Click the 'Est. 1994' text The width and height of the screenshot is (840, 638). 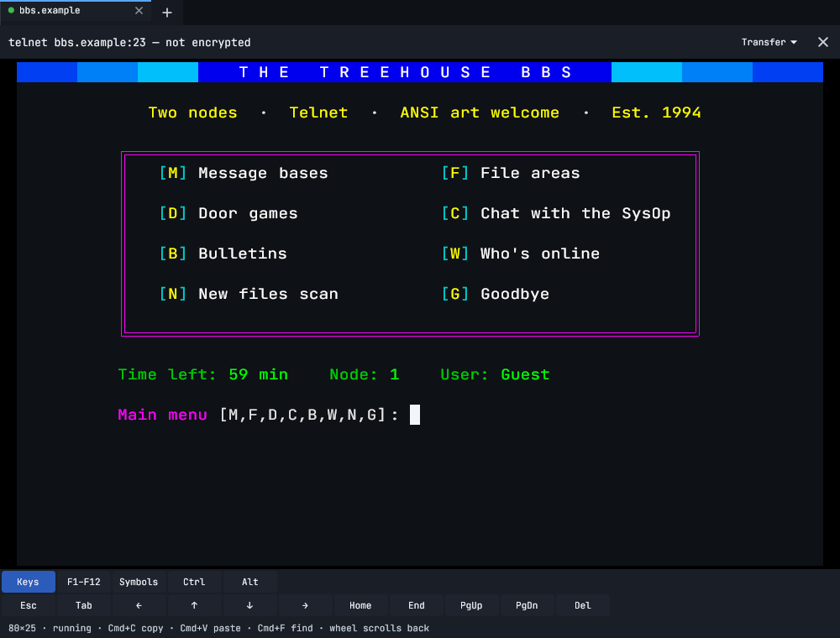[x=656, y=112]
